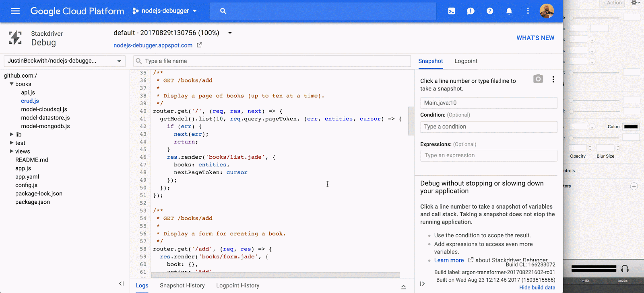
Task: Click the Type an expression field
Action: click(489, 156)
